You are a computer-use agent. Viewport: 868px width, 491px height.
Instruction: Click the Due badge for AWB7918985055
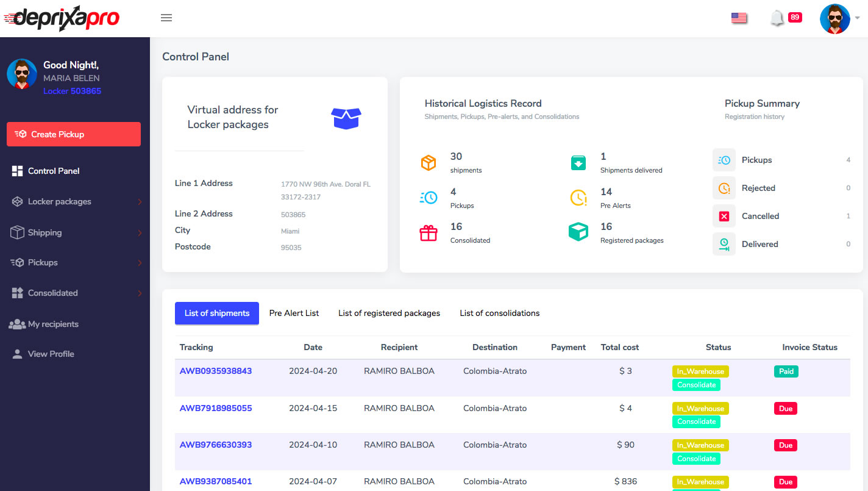click(786, 408)
